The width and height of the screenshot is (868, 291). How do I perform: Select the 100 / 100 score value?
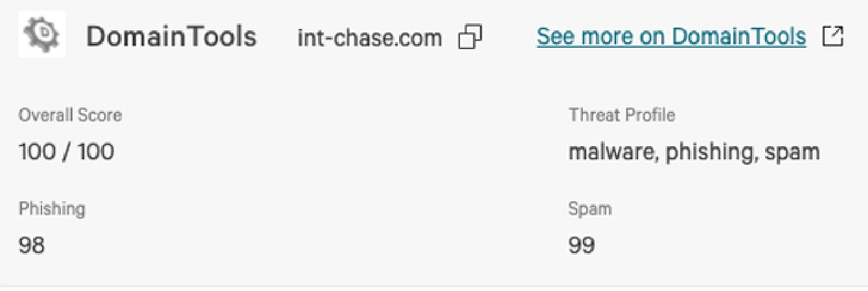coord(66,152)
